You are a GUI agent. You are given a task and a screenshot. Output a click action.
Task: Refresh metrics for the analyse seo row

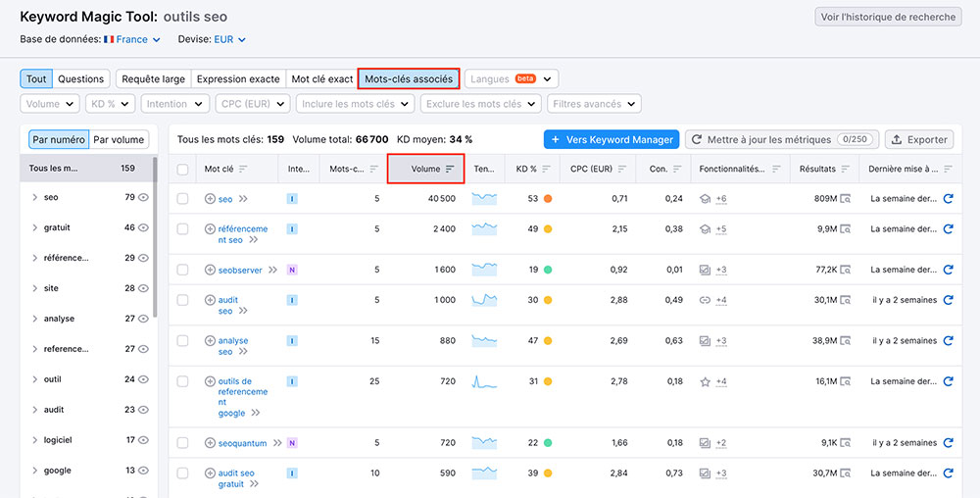pyautogui.click(x=948, y=340)
